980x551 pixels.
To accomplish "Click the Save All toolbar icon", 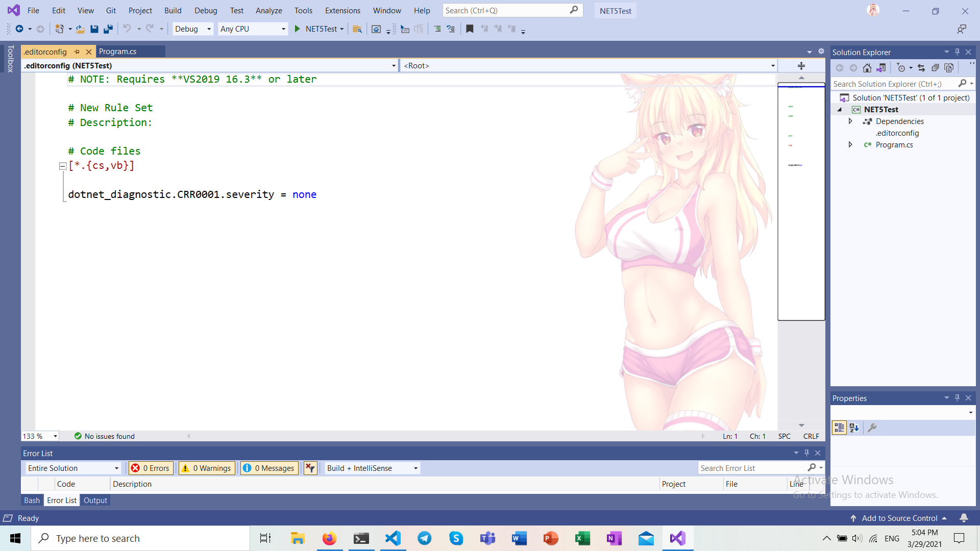I will [108, 29].
